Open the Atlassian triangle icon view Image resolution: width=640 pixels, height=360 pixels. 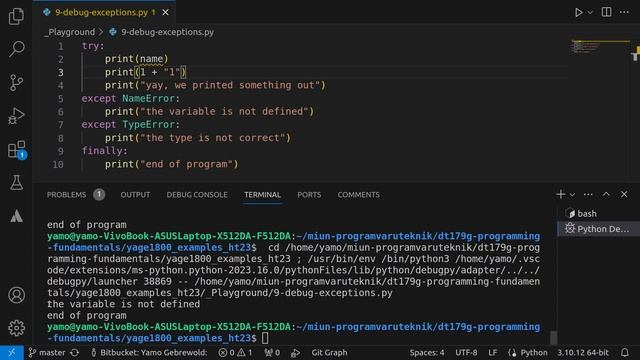coord(16,216)
